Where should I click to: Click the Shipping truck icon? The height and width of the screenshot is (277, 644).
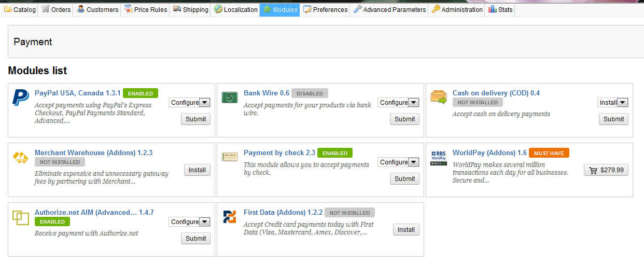click(177, 9)
